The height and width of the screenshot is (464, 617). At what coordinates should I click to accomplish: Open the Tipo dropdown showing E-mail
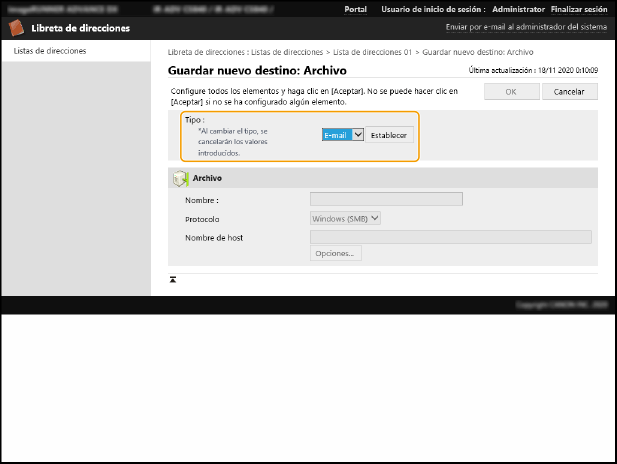(x=342, y=134)
